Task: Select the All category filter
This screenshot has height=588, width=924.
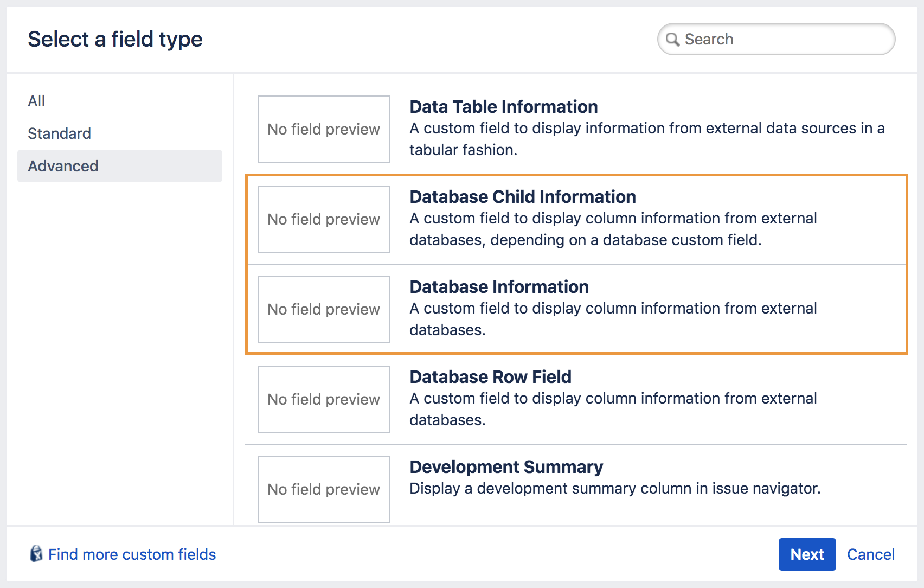Action: (36, 100)
